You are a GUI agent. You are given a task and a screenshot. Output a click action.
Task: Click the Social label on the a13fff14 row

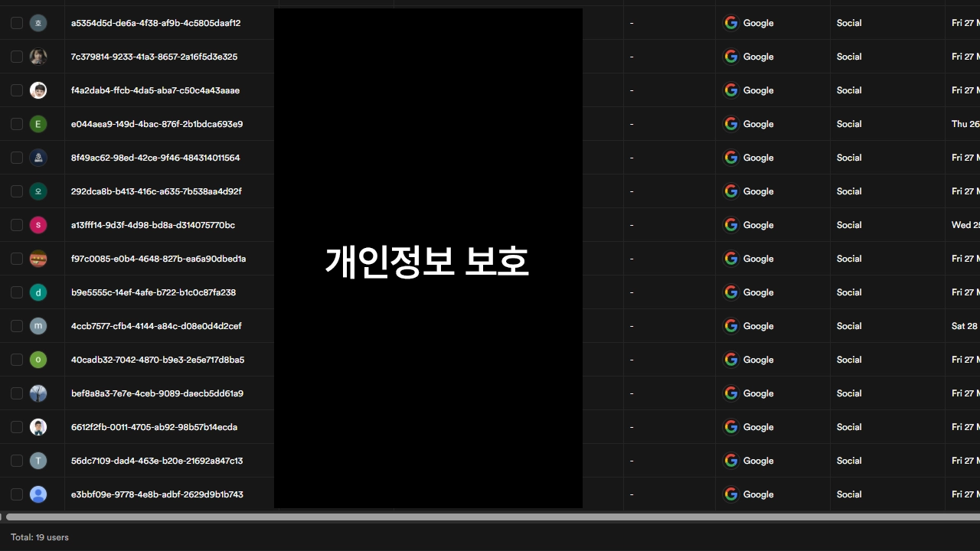tap(848, 224)
